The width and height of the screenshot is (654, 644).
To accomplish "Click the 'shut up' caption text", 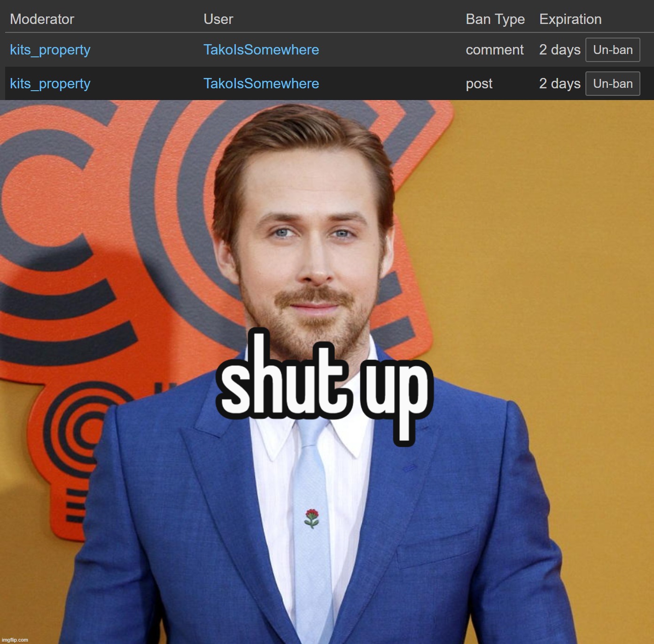I will pos(324,387).
